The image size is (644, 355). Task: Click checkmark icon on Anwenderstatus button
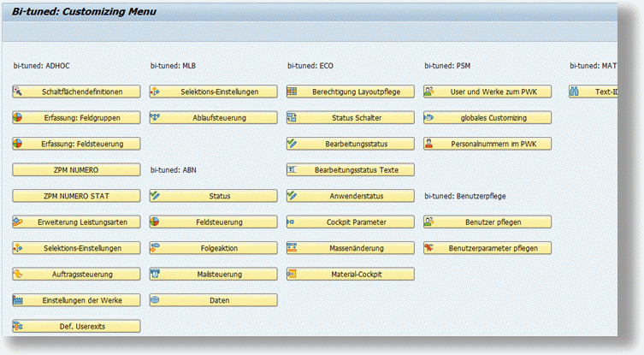[x=292, y=196]
